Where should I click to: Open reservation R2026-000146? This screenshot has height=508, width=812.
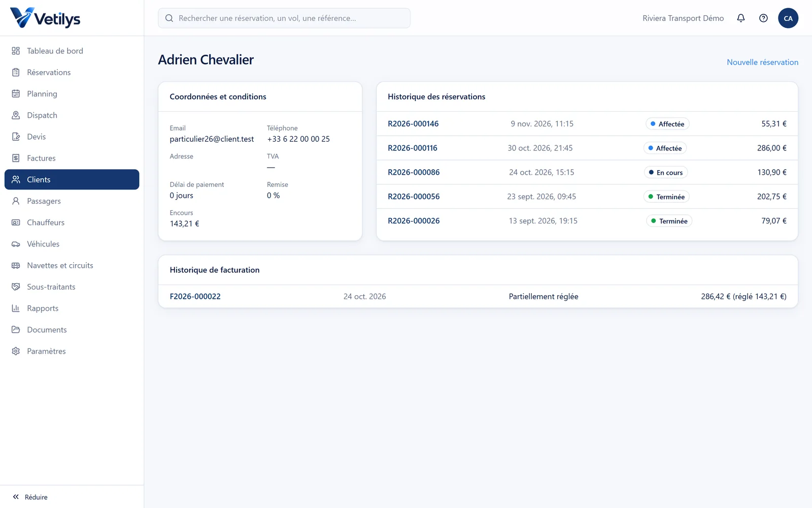click(x=413, y=123)
